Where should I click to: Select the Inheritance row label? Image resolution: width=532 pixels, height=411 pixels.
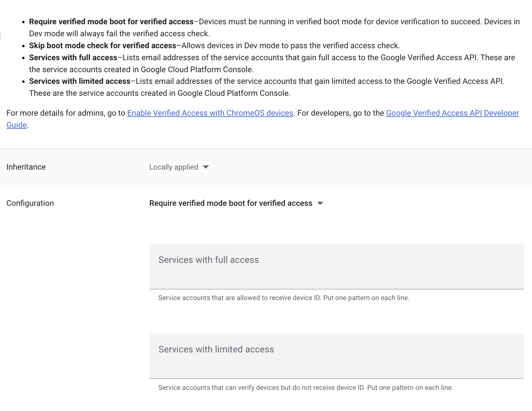click(26, 167)
